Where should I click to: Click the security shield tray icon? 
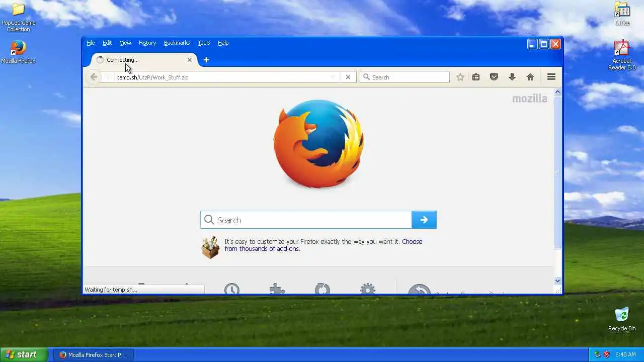tap(606, 354)
